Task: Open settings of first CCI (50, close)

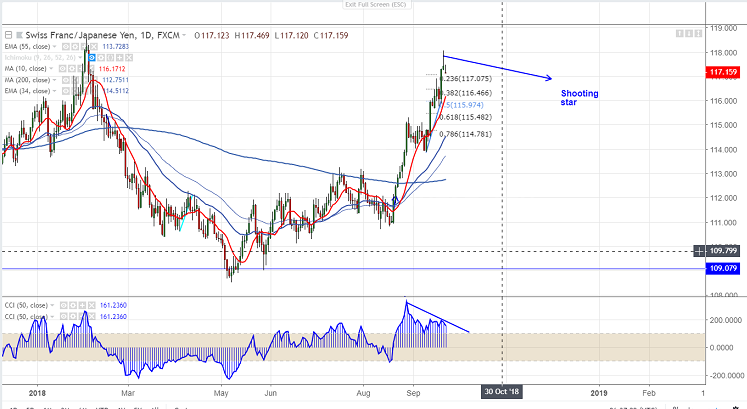Action: tap(73, 305)
